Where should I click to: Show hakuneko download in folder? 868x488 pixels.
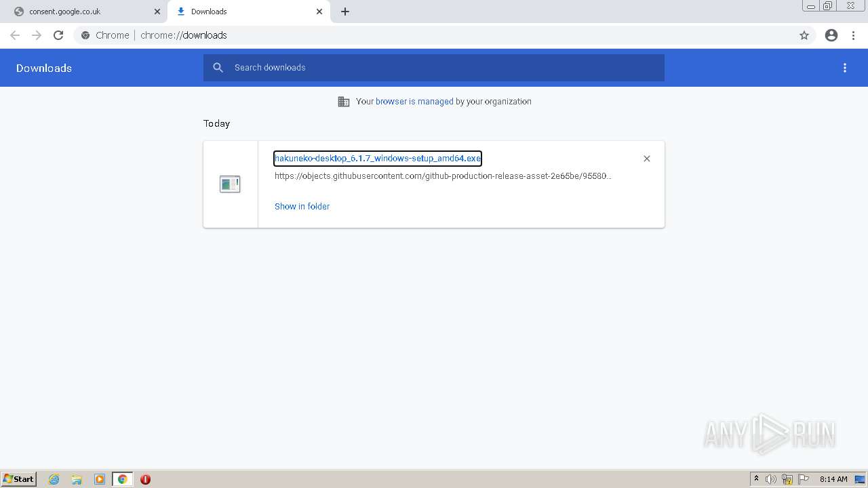[x=302, y=206]
